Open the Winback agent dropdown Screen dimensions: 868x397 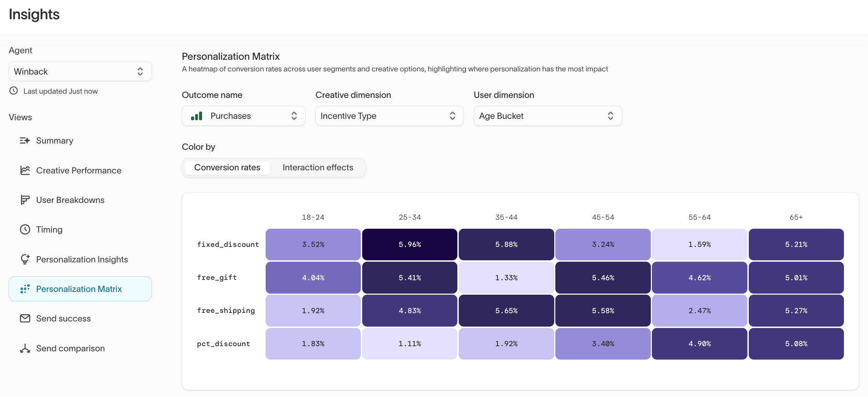(80, 71)
